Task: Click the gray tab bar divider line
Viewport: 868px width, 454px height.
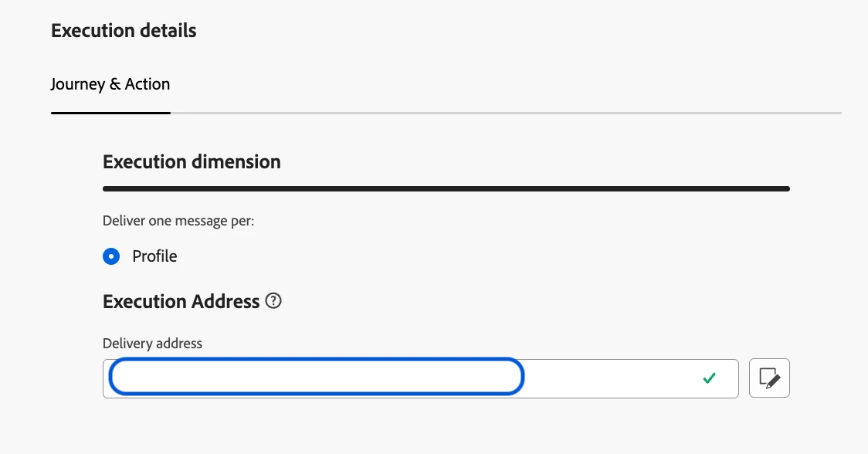Action: 506,113
